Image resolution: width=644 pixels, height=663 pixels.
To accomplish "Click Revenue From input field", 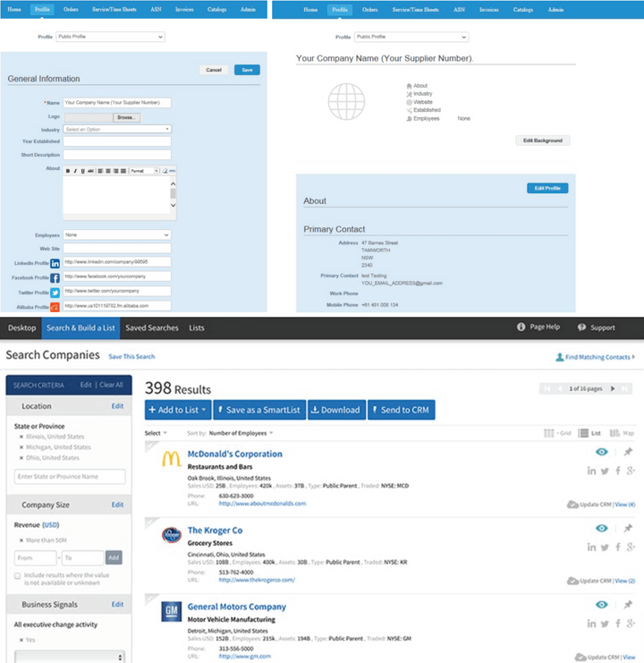I will point(36,557).
